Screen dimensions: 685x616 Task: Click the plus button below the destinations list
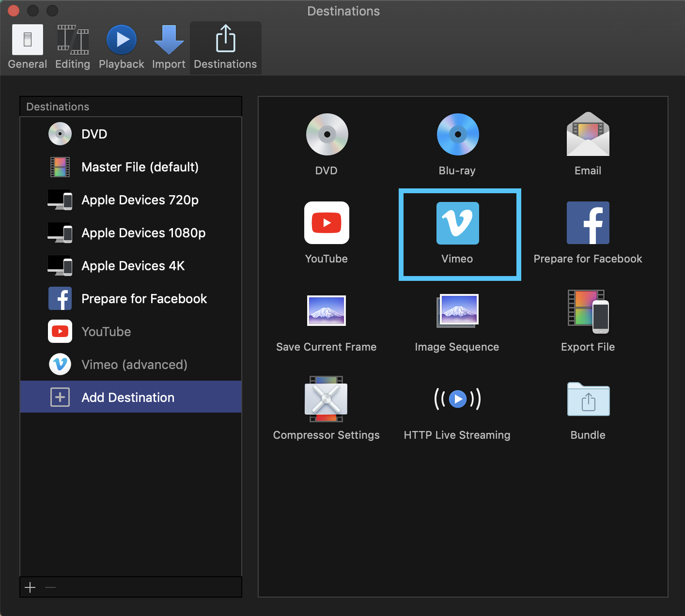point(30,587)
